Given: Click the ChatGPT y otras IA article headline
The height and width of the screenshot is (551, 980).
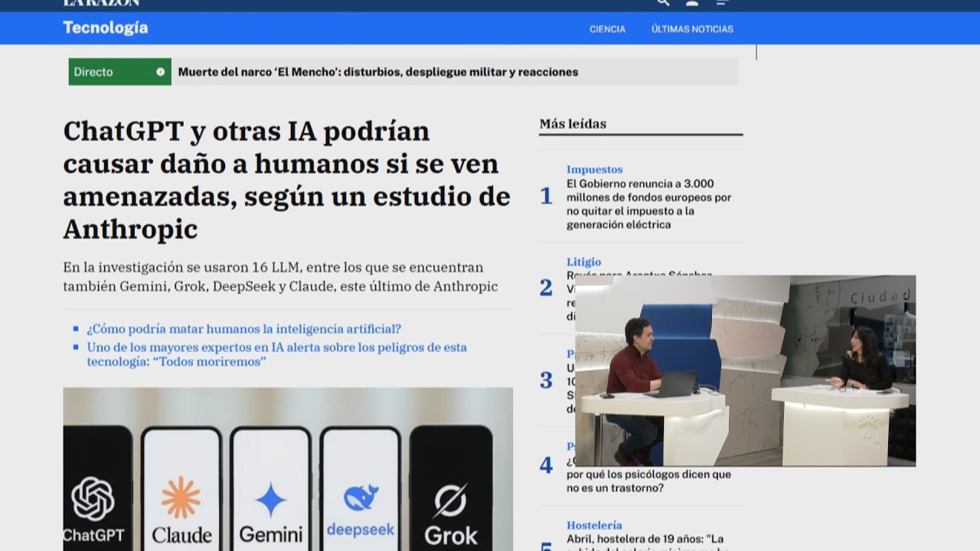Looking at the screenshot, I should click(286, 180).
